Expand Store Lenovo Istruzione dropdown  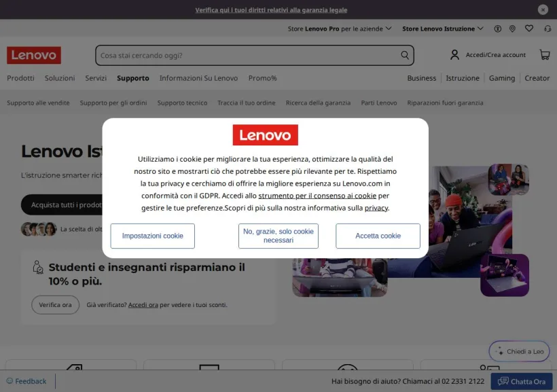pyautogui.click(x=442, y=29)
